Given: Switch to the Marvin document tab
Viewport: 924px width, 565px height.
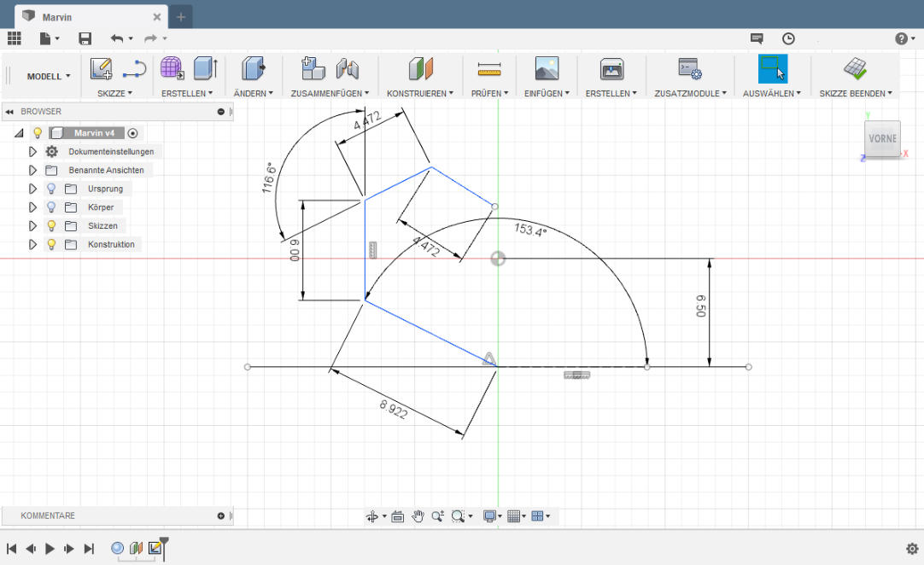Looking at the screenshot, I should click(x=91, y=17).
